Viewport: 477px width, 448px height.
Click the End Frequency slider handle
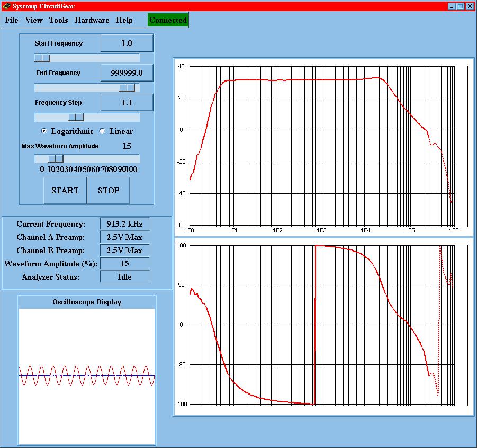click(127, 87)
